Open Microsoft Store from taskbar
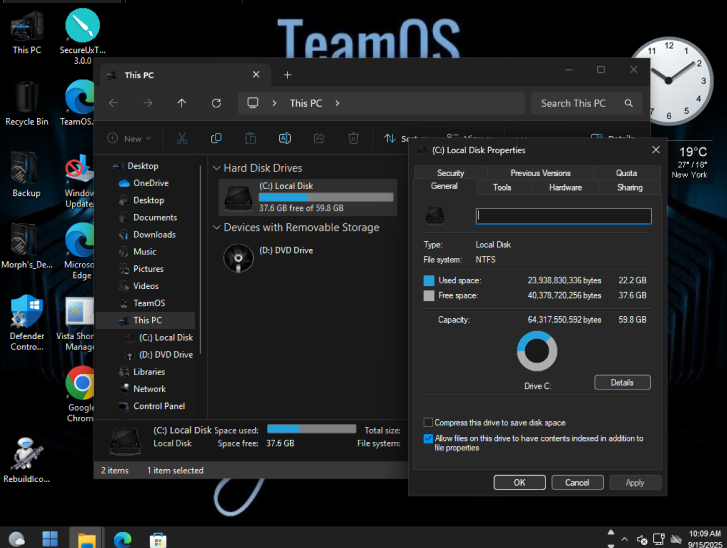This screenshot has height=548, width=727. (158, 540)
